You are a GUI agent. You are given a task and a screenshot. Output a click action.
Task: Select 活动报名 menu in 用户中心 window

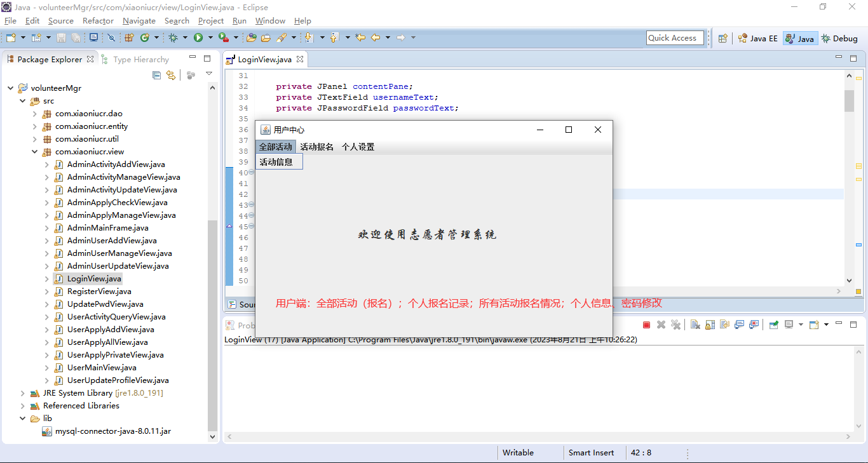pos(317,147)
